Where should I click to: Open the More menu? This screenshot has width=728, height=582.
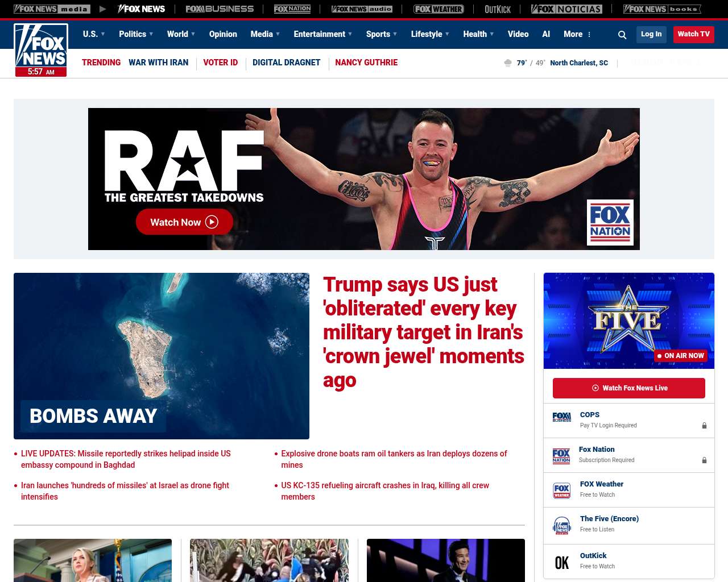point(577,34)
